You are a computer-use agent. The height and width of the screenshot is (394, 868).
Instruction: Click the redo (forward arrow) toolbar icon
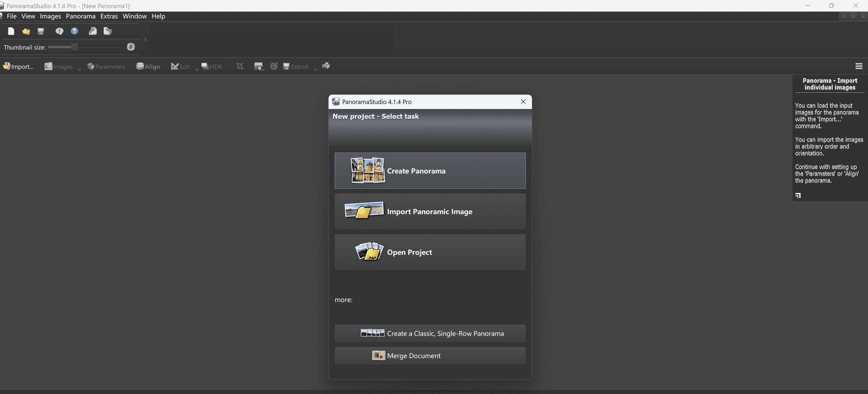[93, 32]
